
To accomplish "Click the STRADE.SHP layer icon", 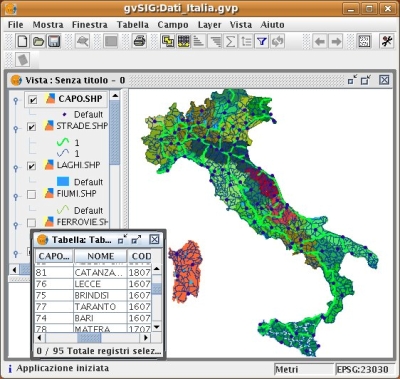I will click(x=49, y=126).
